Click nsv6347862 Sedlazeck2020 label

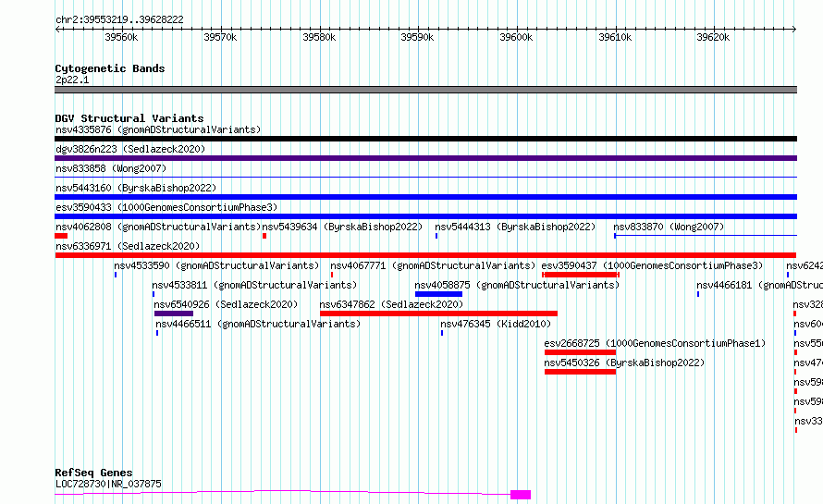click(391, 304)
